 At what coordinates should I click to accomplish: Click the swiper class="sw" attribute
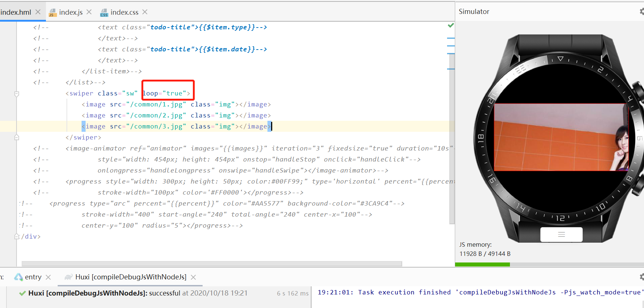[118, 93]
